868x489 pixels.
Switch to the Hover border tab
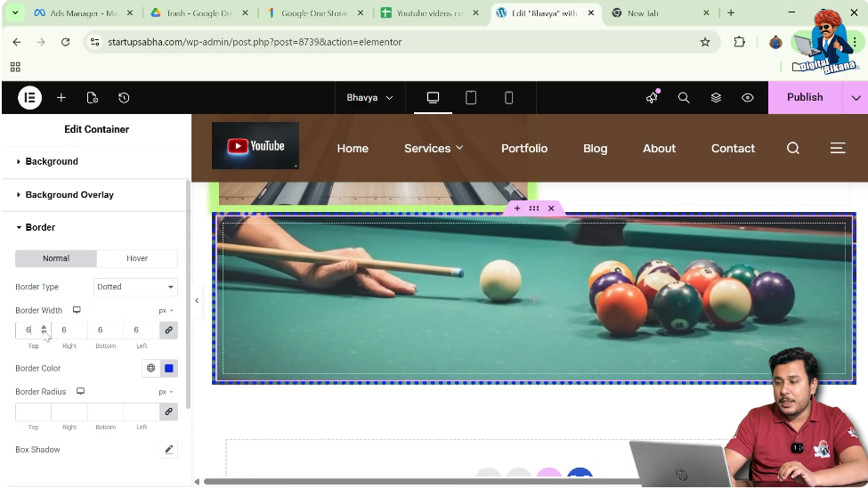click(x=137, y=258)
